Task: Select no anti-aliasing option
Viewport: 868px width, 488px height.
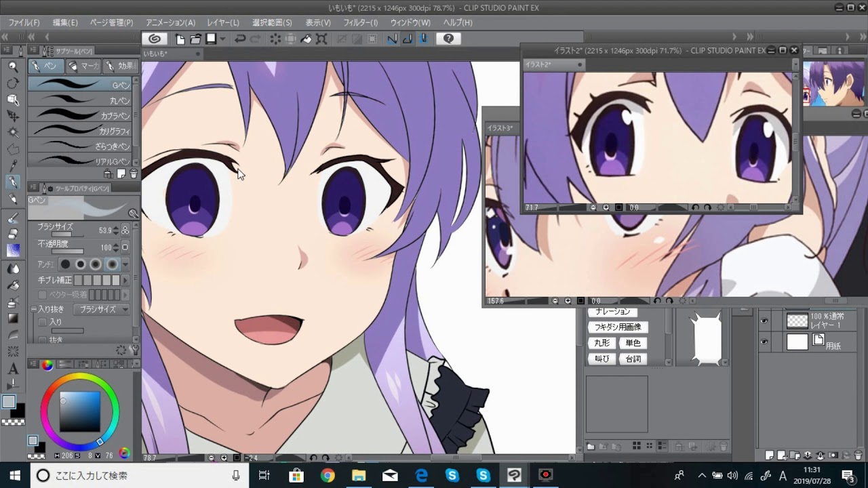Action: 66,264
